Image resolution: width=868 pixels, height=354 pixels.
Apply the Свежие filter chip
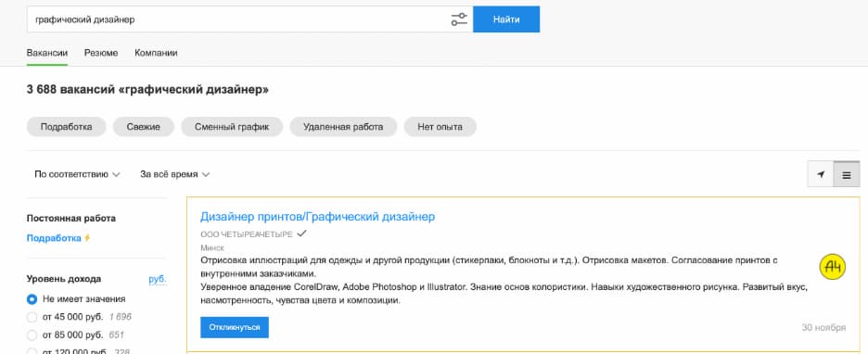tap(144, 127)
